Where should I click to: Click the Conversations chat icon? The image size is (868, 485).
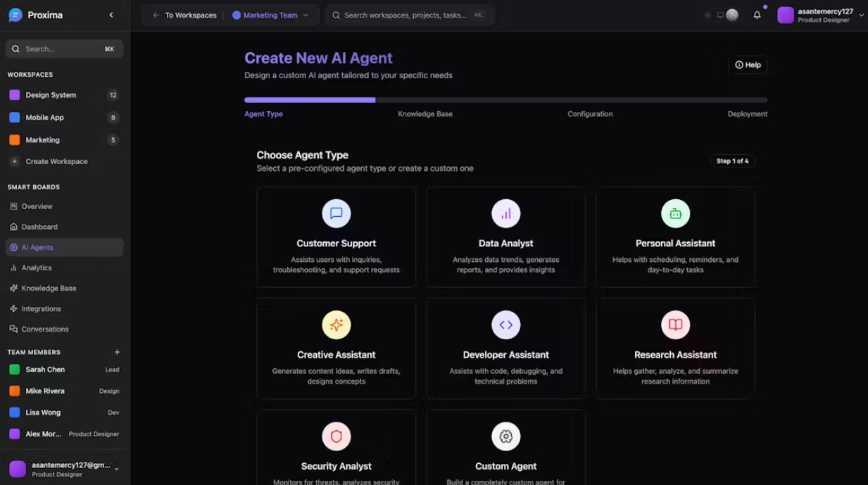(13, 329)
